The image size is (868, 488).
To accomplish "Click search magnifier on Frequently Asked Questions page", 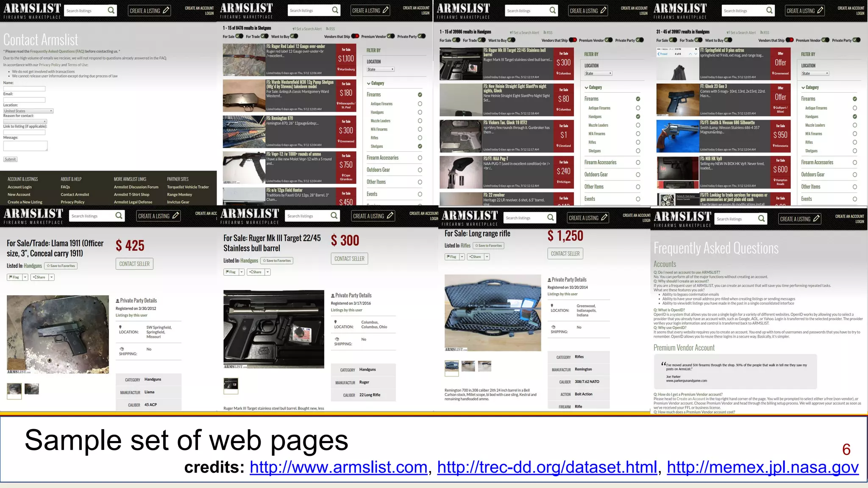I will click(x=762, y=219).
